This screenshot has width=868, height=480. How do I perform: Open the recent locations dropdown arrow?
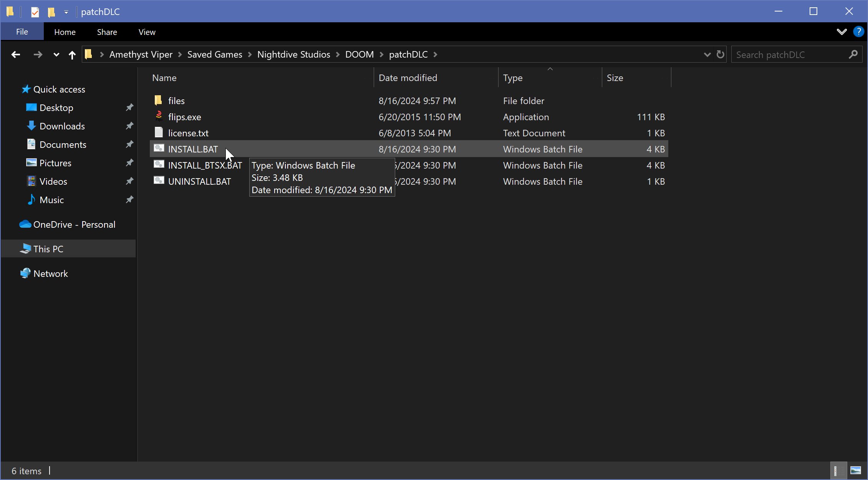[x=56, y=55]
